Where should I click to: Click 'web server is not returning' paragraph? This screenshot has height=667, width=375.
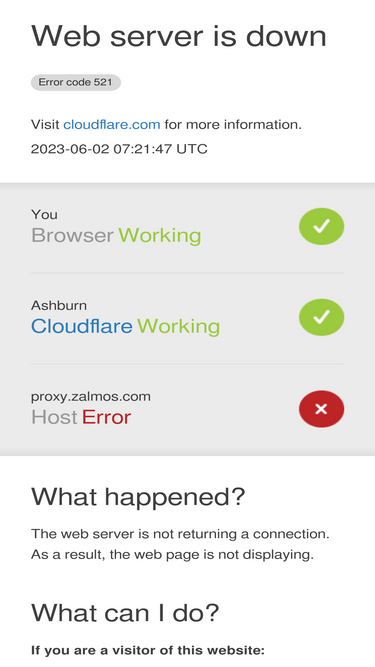pos(180,544)
